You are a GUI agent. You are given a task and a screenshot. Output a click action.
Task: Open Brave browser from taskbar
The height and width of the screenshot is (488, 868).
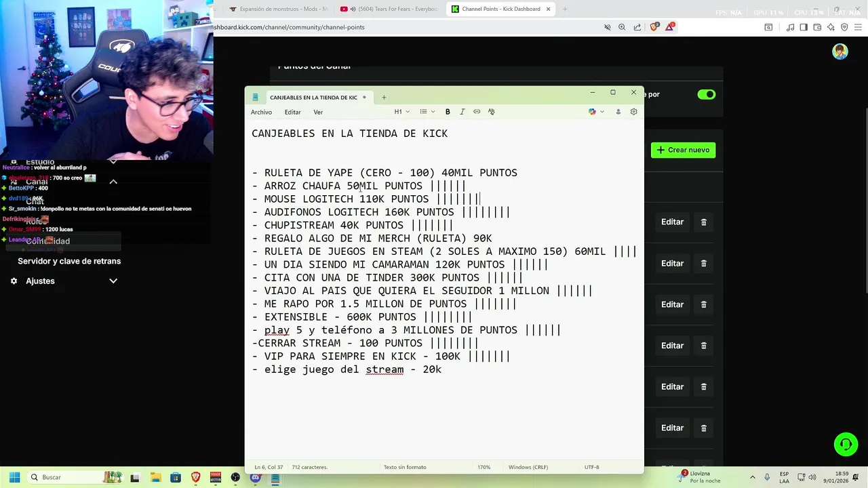(x=195, y=477)
